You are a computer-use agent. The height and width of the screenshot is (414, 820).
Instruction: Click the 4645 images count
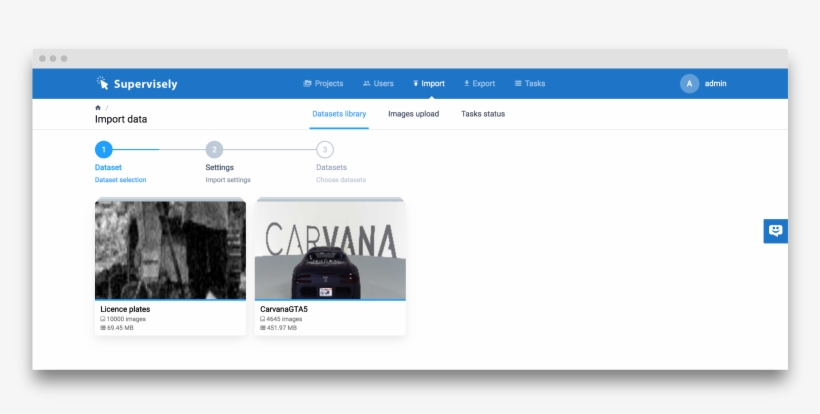pos(284,319)
